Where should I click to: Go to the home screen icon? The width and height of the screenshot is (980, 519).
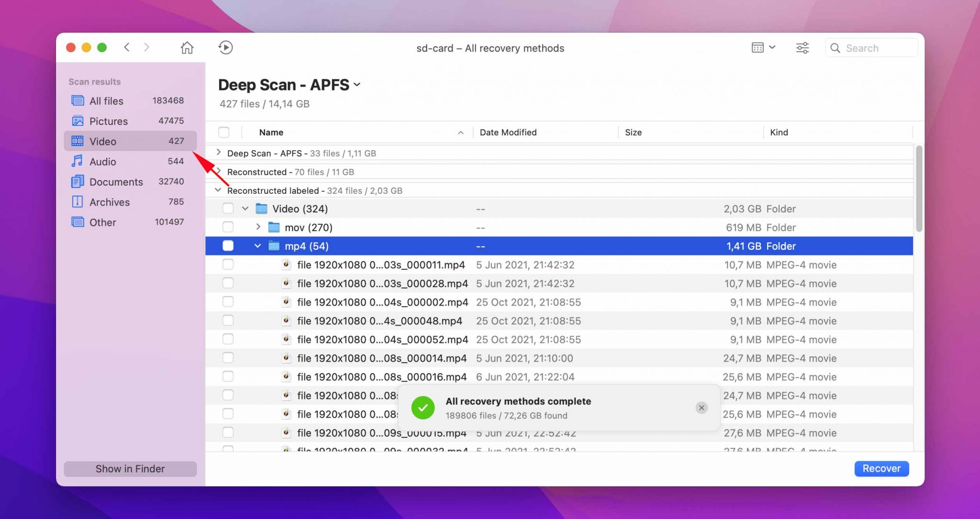[187, 48]
